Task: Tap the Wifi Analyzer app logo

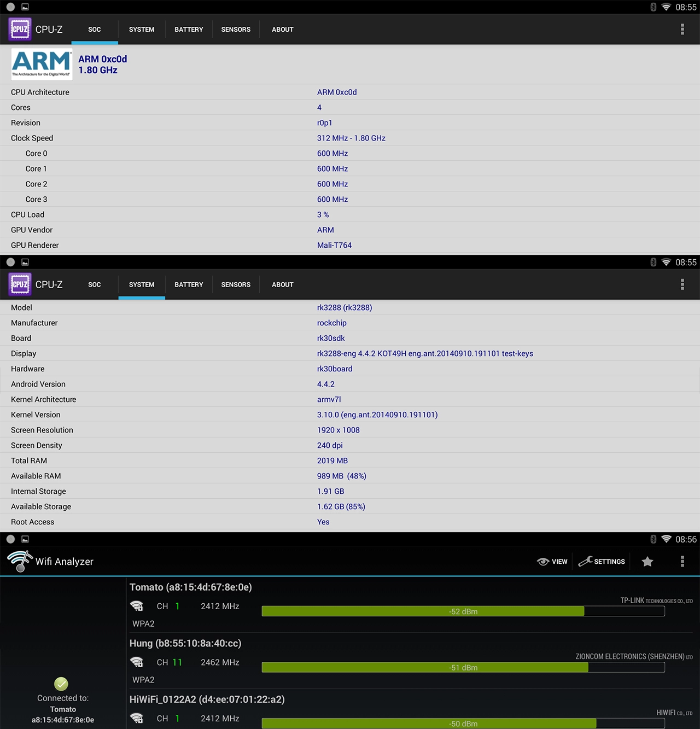Action: [20, 561]
